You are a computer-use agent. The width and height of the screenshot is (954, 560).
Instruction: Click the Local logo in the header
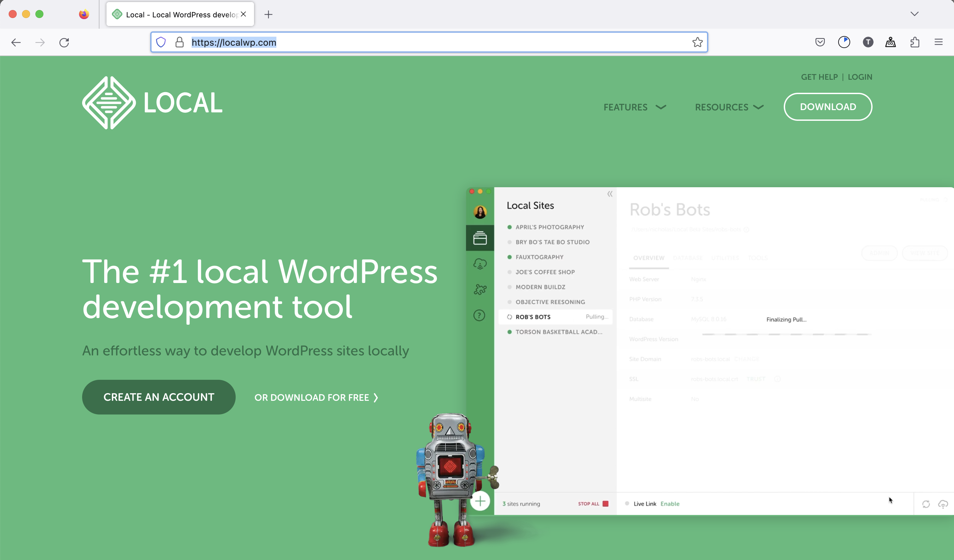coord(152,103)
